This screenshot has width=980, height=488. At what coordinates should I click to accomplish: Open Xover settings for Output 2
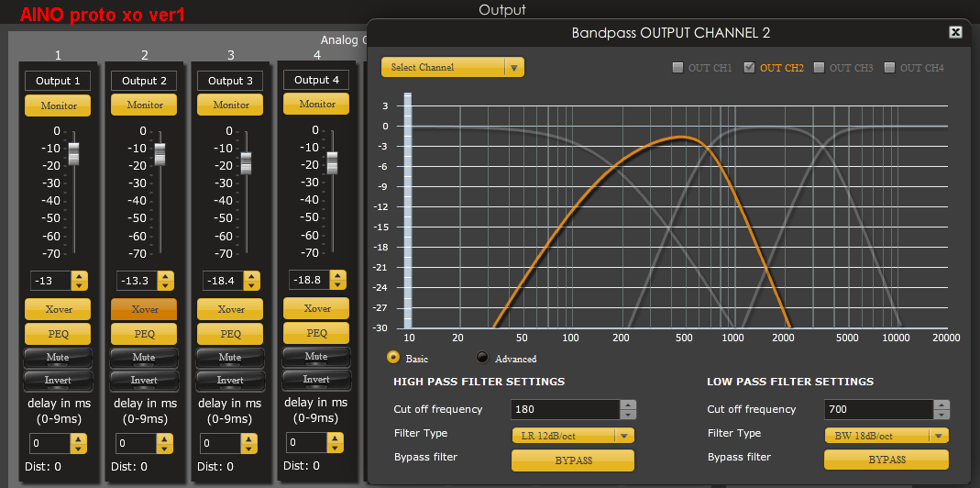coord(144,309)
